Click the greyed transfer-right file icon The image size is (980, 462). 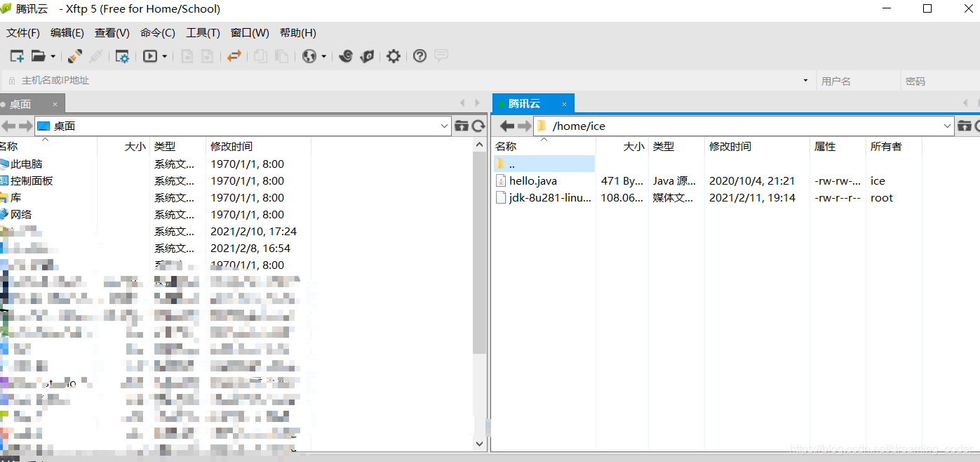pyautogui.click(x=207, y=56)
